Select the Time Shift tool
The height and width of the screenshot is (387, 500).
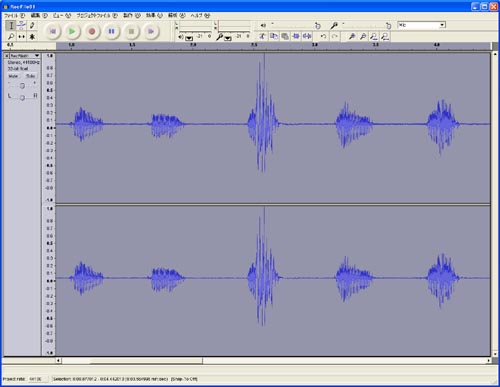coord(22,36)
